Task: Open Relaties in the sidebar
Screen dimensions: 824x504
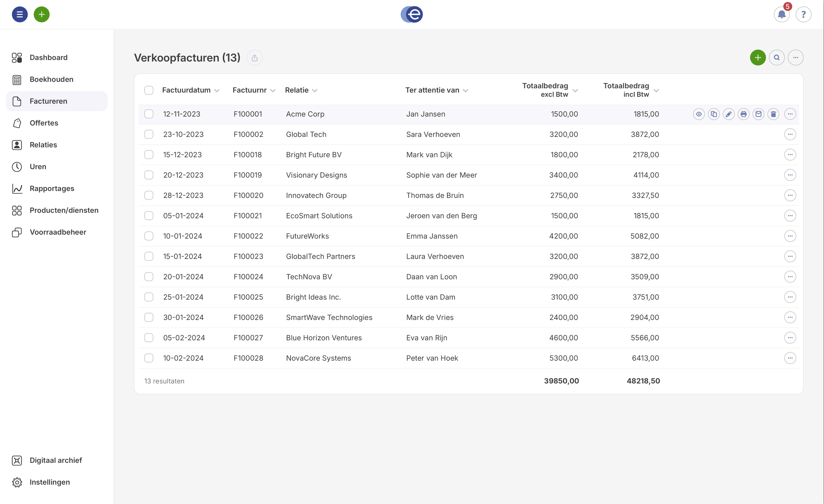Action: tap(57, 145)
